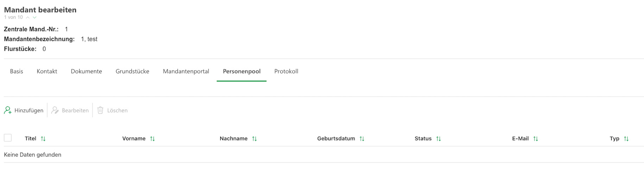Switch to the Grundstücke tab
The height and width of the screenshot is (177, 644).
[x=132, y=72]
